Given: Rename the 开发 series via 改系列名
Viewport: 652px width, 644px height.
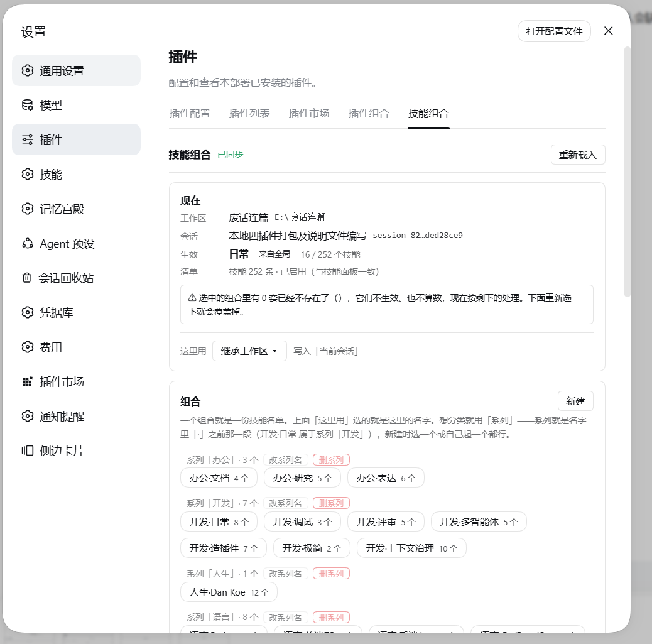Looking at the screenshot, I should pos(285,503).
